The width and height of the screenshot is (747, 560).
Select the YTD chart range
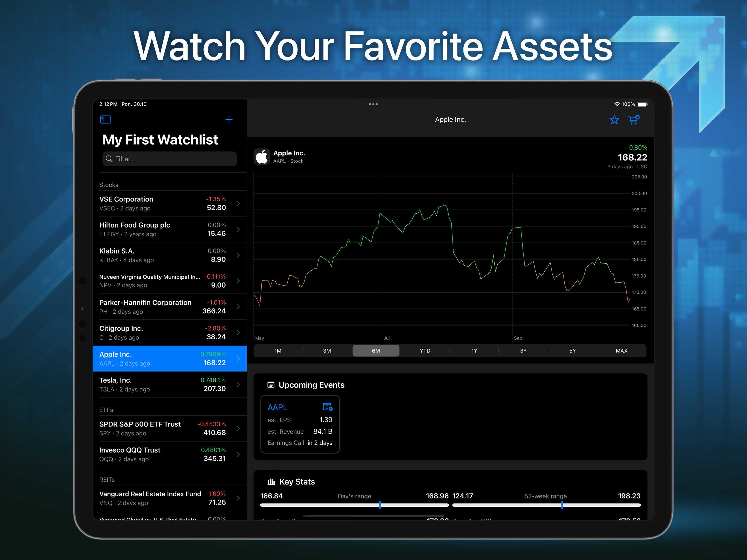coord(425,351)
